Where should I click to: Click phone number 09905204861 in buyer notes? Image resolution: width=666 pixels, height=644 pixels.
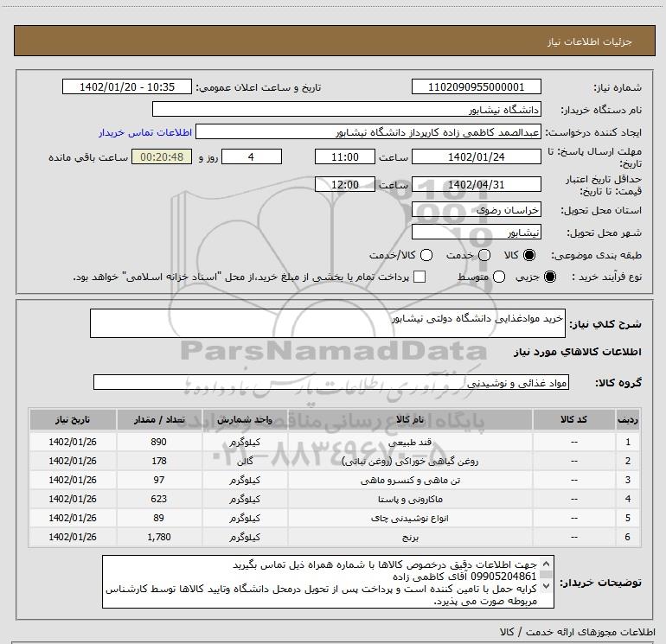pyautogui.click(x=503, y=577)
